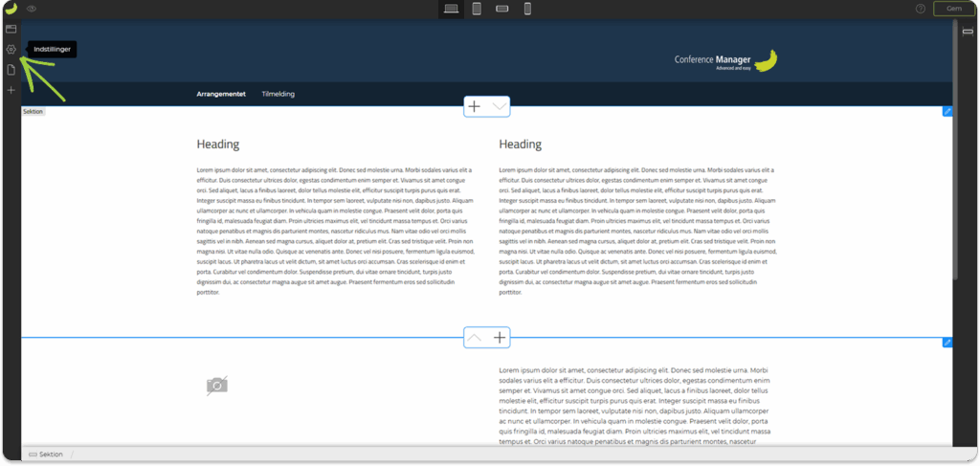The height and width of the screenshot is (466, 980).
Task: Click the Gem save button
Action: [x=953, y=9]
